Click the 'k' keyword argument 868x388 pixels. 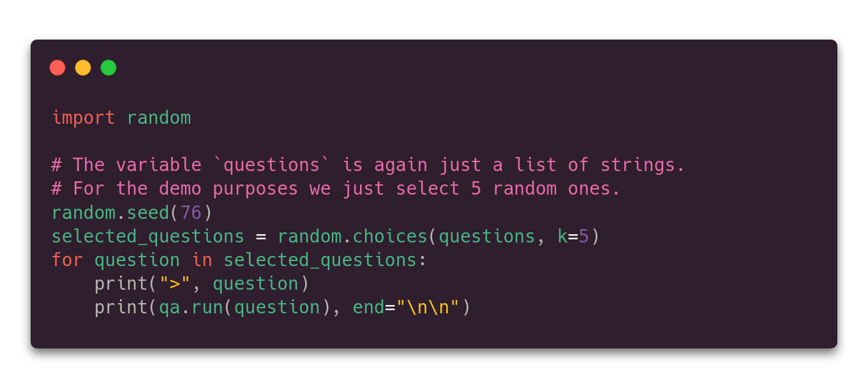pos(562,237)
